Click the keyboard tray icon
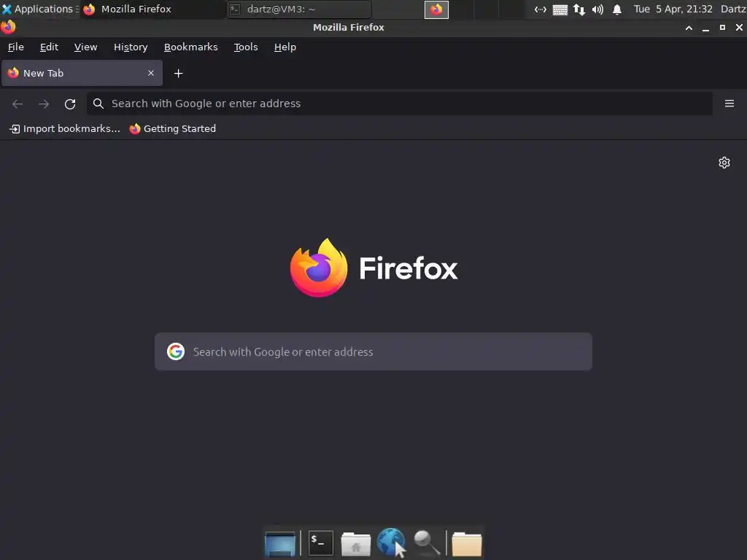The image size is (747, 560). click(560, 9)
